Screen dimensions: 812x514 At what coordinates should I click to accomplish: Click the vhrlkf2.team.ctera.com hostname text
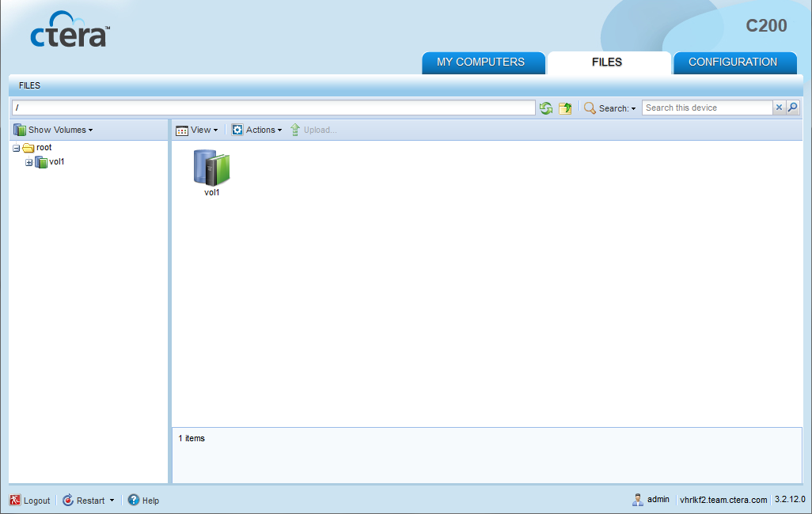(x=723, y=500)
